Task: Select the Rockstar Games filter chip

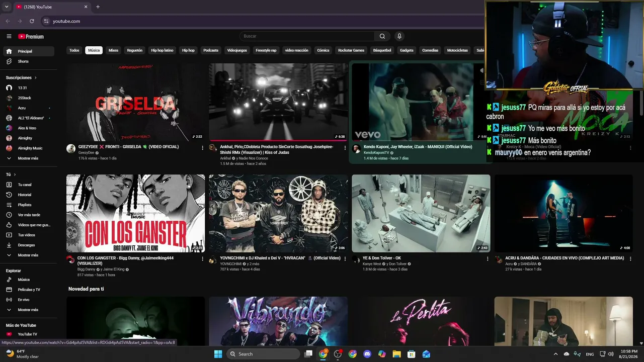Action: (x=351, y=50)
